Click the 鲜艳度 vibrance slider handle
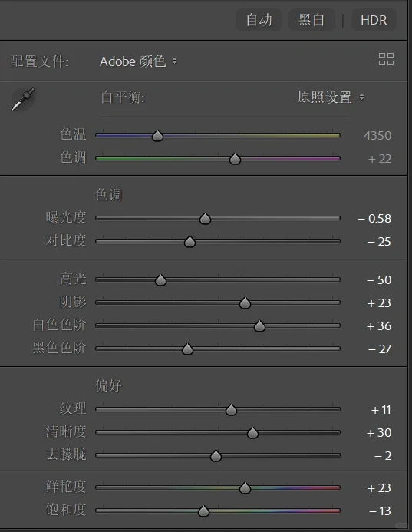The width and height of the screenshot is (412, 532). coord(245,488)
